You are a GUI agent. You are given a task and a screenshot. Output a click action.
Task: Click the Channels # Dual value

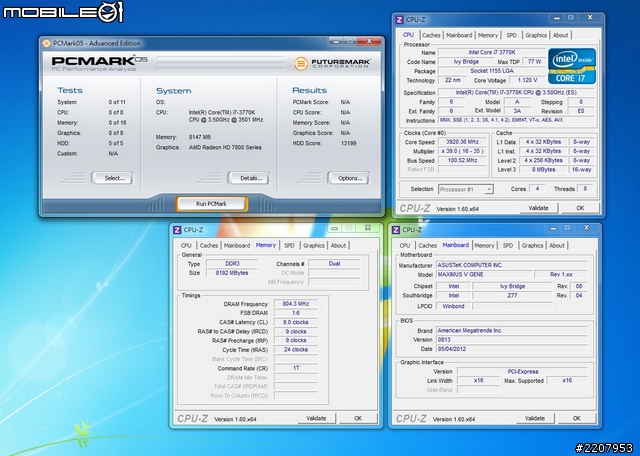334,264
